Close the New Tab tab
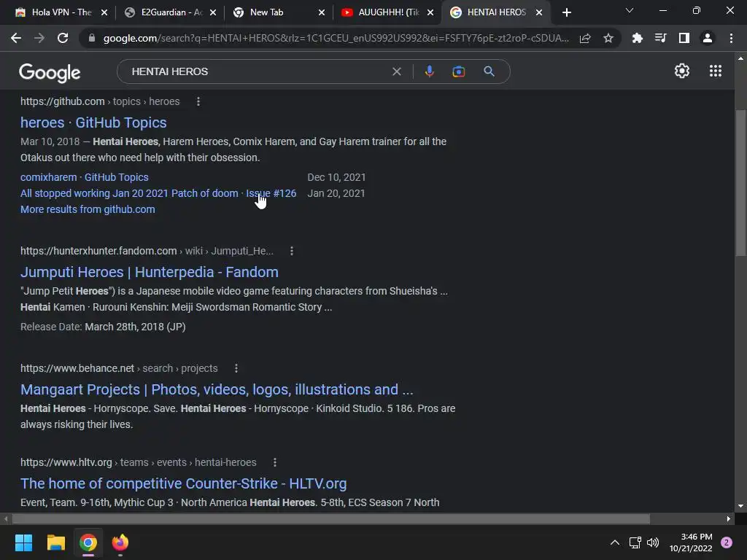This screenshot has width=747, height=560. pos(322,12)
